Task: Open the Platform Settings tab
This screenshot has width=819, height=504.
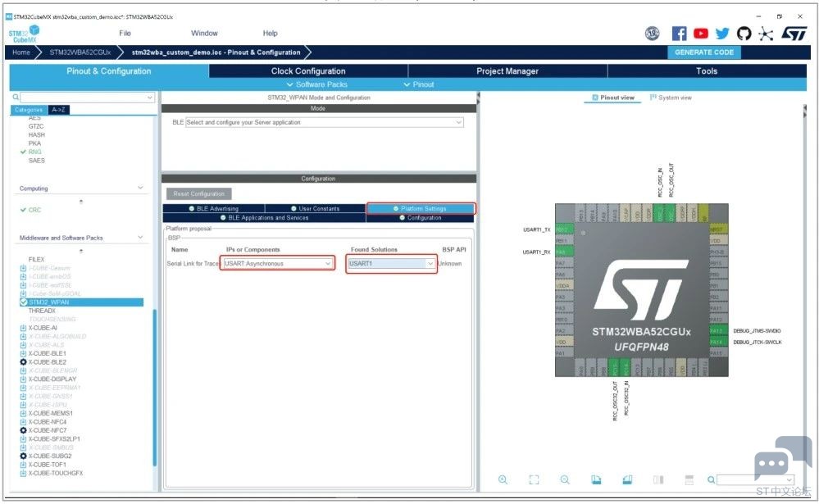Action: [x=421, y=208]
